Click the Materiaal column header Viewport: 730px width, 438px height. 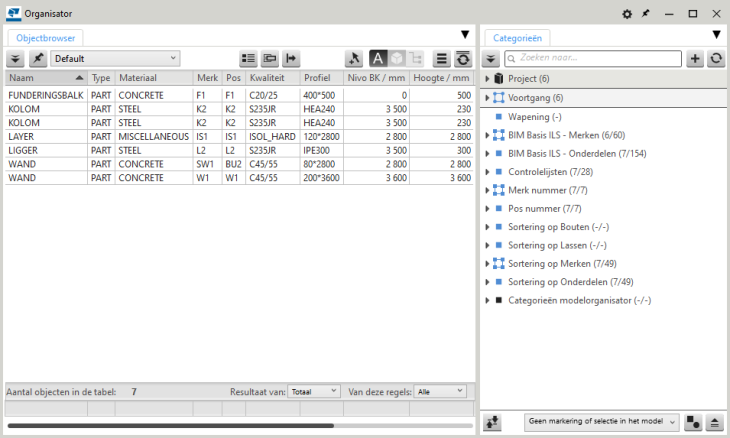pyautogui.click(x=152, y=77)
